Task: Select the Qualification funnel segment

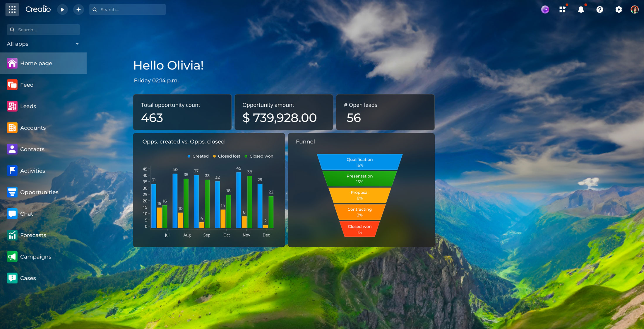Action: pyautogui.click(x=359, y=162)
